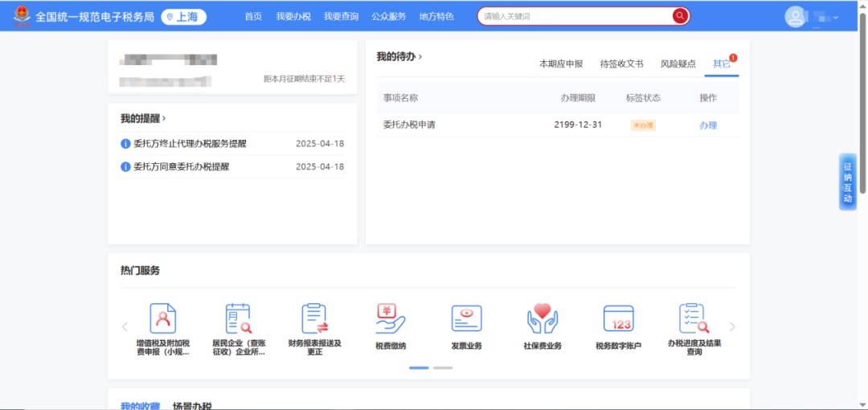The image size is (868, 410).
Task: Open the 上海 region selector
Action: point(183,17)
